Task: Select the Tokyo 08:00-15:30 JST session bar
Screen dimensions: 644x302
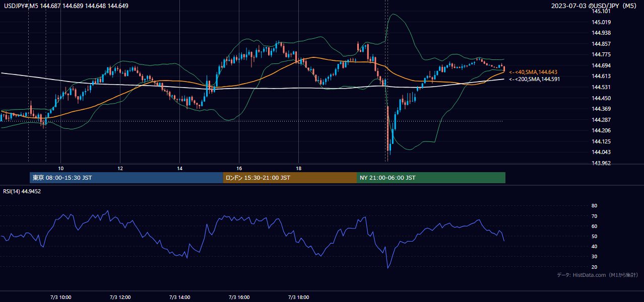Action: tap(126, 178)
